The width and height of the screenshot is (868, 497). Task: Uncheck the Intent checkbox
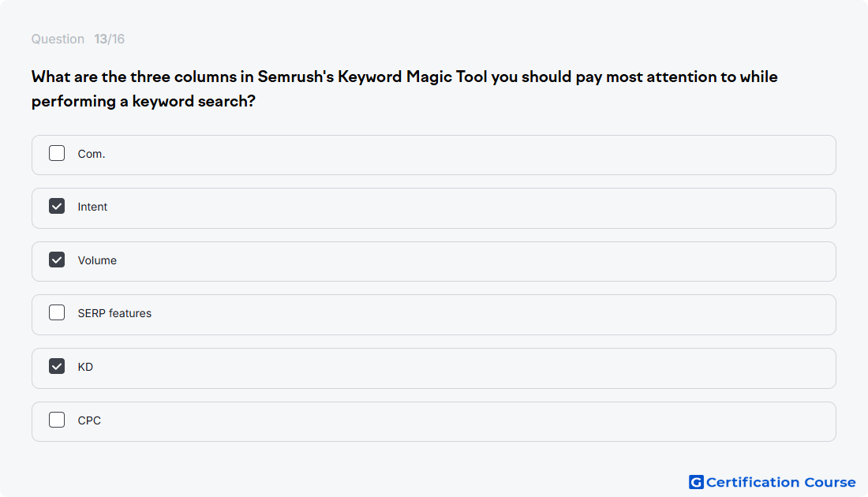click(57, 207)
